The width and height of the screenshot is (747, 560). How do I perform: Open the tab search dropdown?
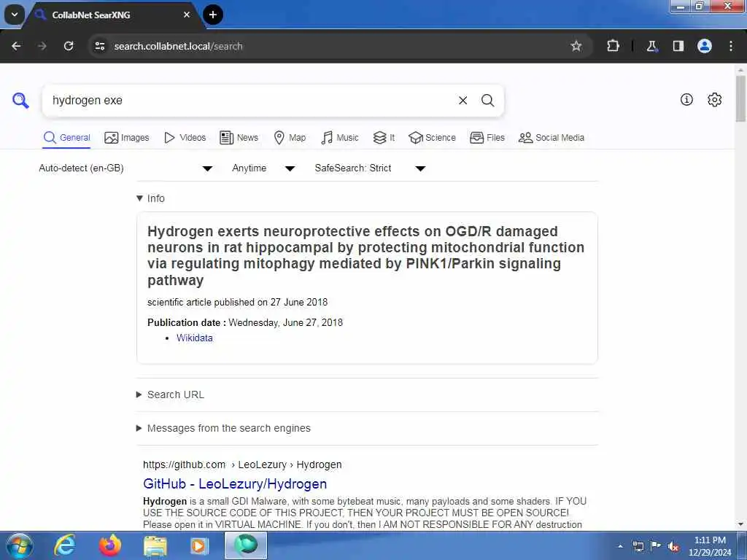point(15,15)
